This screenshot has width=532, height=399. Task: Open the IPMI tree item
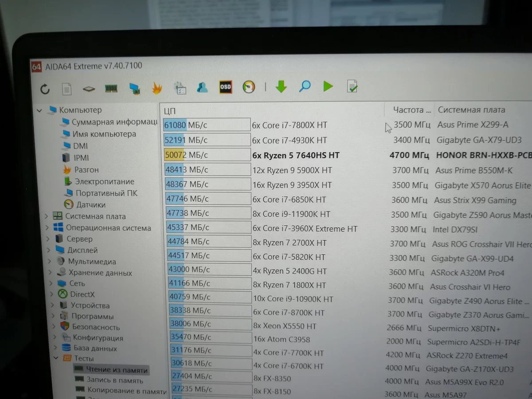pos(81,157)
